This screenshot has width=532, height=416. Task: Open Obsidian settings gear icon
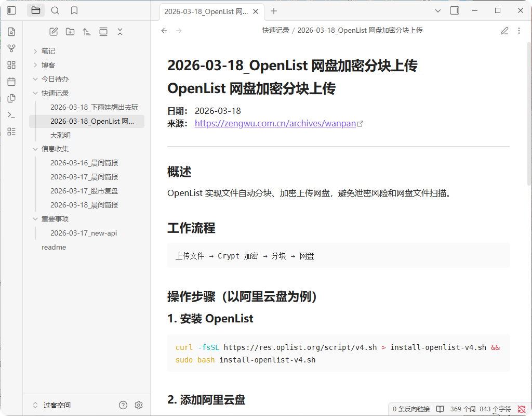pos(139,405)
